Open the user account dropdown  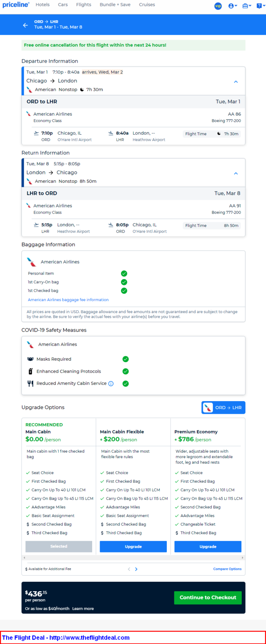click(233, 6)
